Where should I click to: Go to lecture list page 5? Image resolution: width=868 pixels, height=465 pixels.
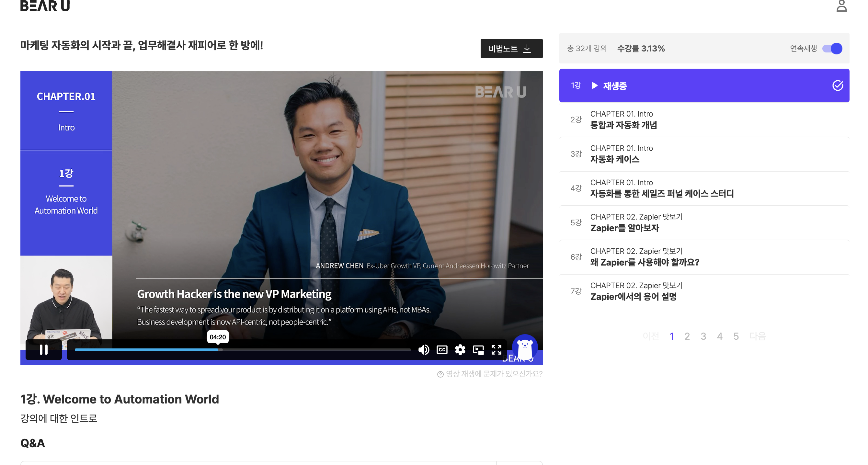[x=736, y=336]
